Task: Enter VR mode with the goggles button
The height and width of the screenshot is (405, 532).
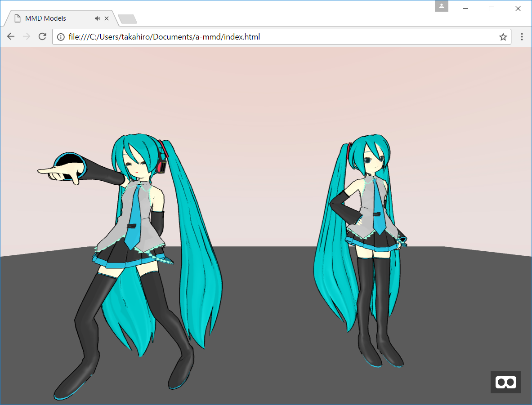Action: 505,382
